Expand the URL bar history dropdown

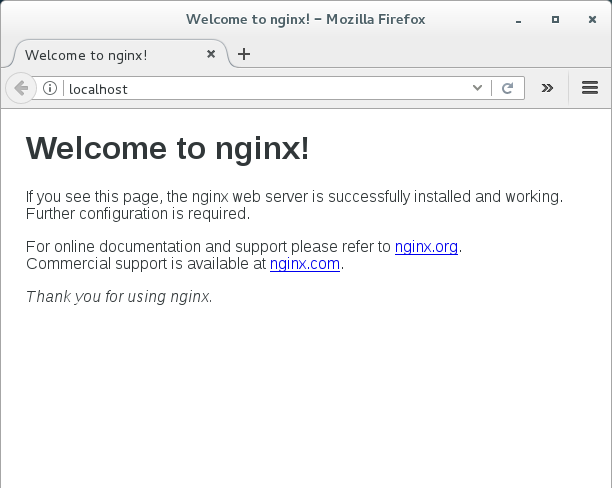click(477, 88)
